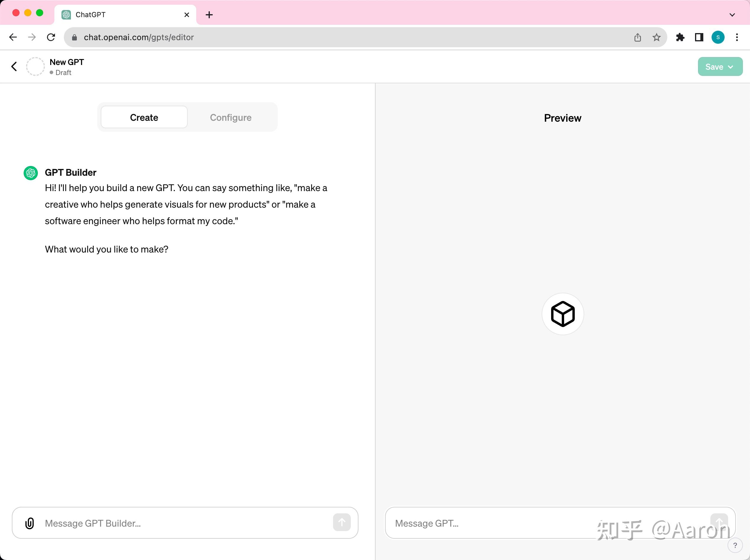Switch to the Configure tab
Viewport: 750px width, 560px height.
pyautogui.click(x=230, y=117)
